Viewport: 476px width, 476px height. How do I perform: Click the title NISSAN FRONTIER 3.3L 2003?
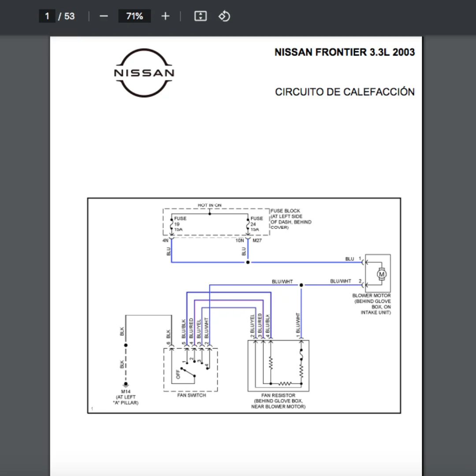[345, 52]
